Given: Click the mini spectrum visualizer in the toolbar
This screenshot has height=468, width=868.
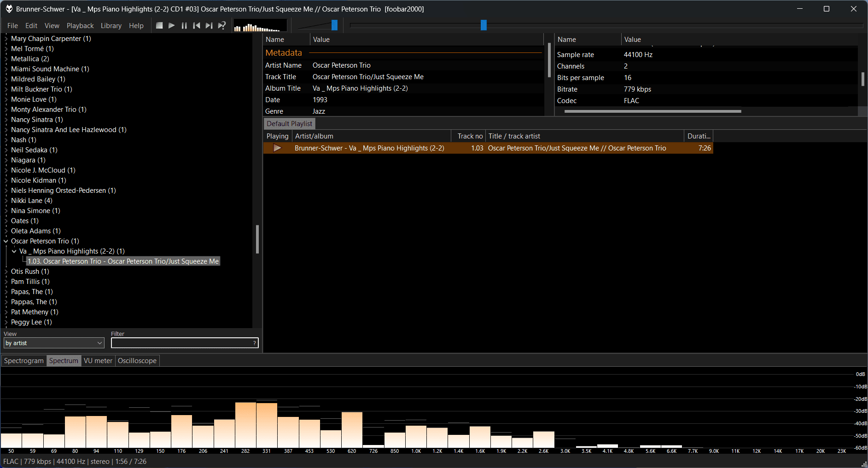Looking at the screenshot, I should (x=260, y=26).
